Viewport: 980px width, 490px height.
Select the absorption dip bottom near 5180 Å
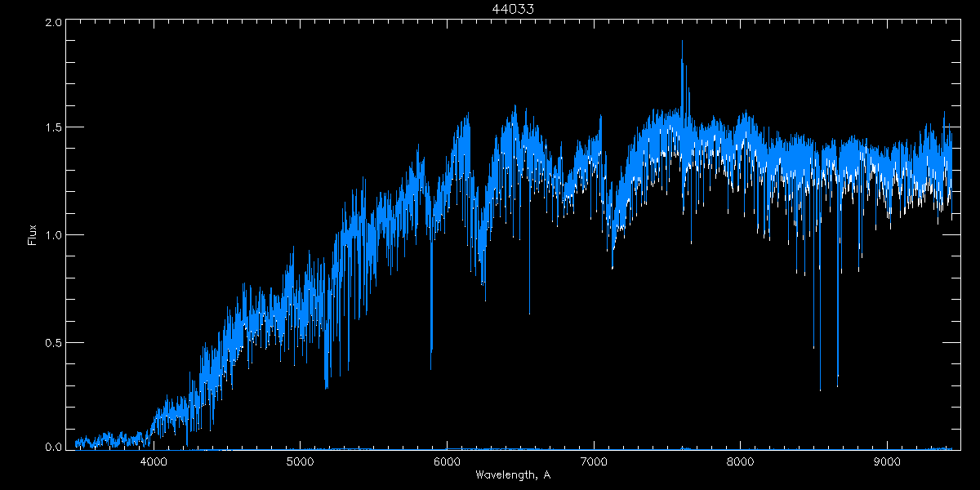327,387
